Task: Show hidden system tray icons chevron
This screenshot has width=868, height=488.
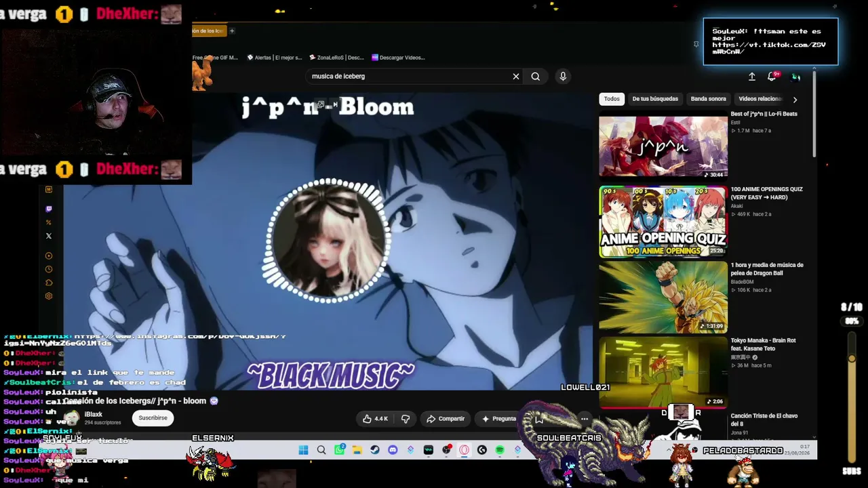Action: pyautogui.click(x=669, y=450)
